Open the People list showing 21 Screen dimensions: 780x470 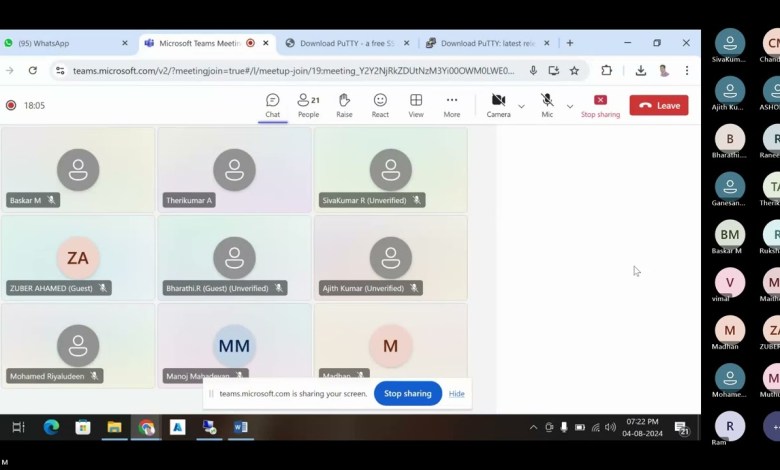(308, 105)
